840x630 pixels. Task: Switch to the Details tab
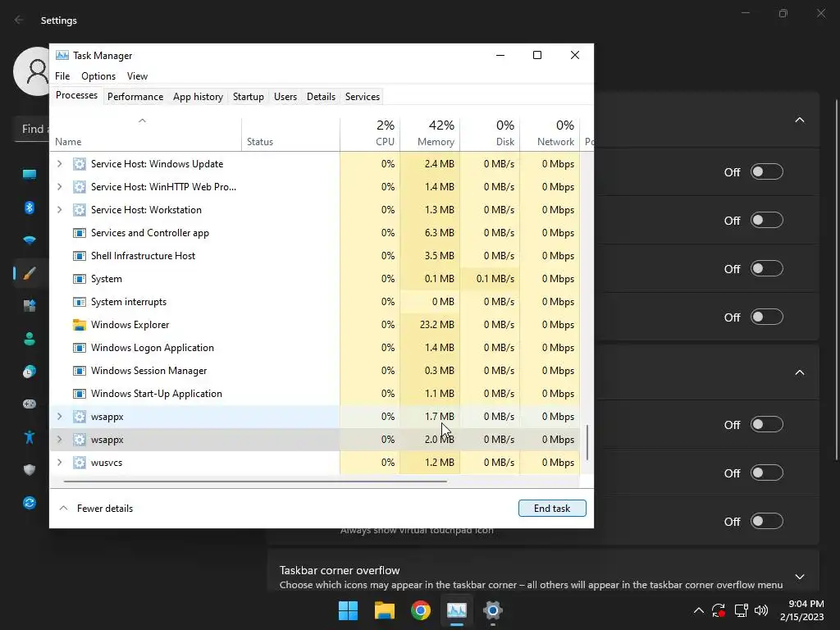321,97
